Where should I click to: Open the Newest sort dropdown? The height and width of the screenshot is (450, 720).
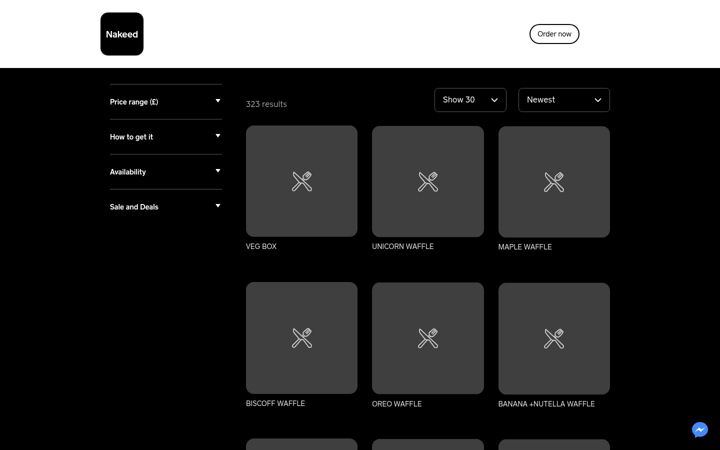pos(564,100)
